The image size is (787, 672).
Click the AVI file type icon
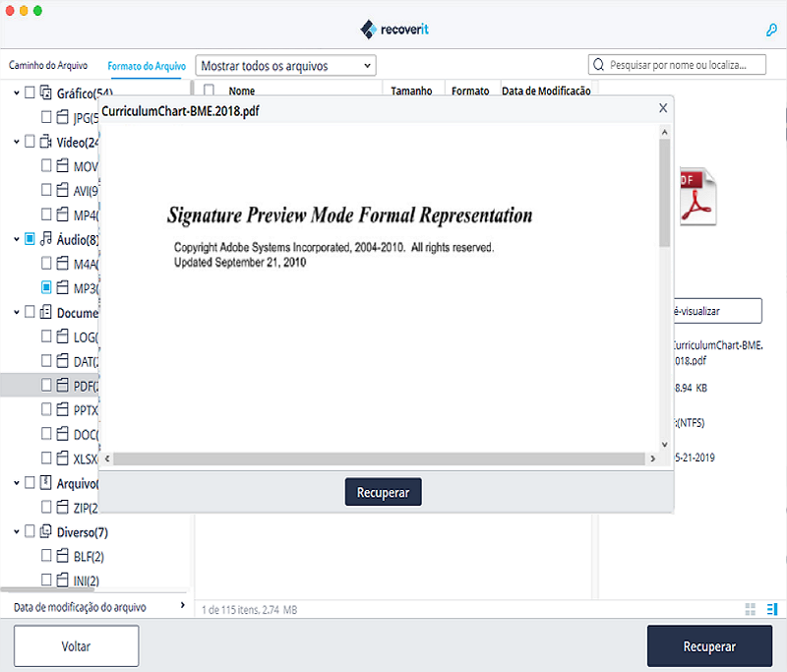pos(62,190)
